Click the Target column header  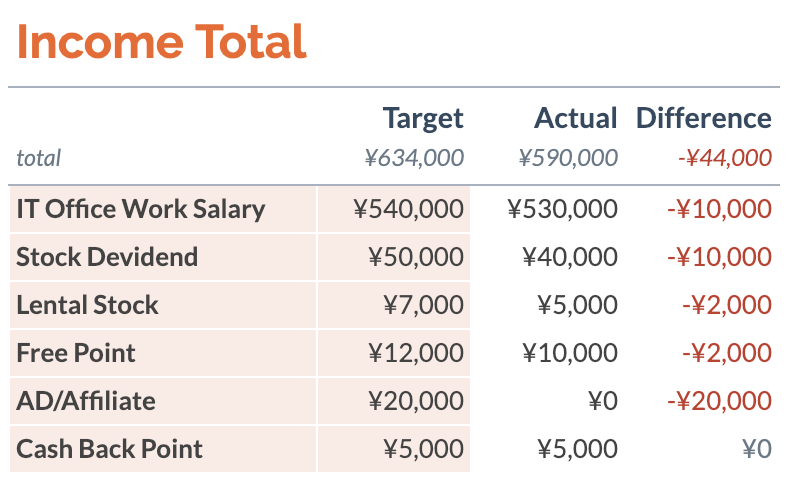[423, 119]
